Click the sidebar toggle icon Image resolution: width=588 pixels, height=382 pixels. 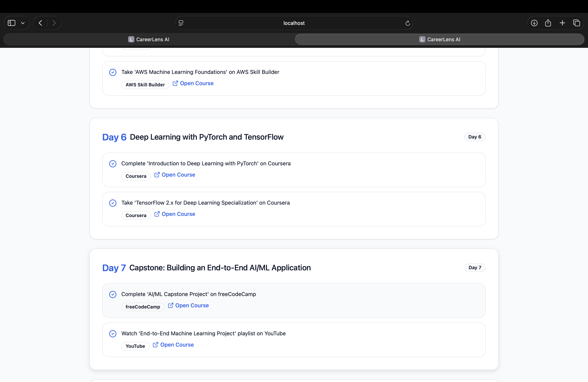click(12, 23)
